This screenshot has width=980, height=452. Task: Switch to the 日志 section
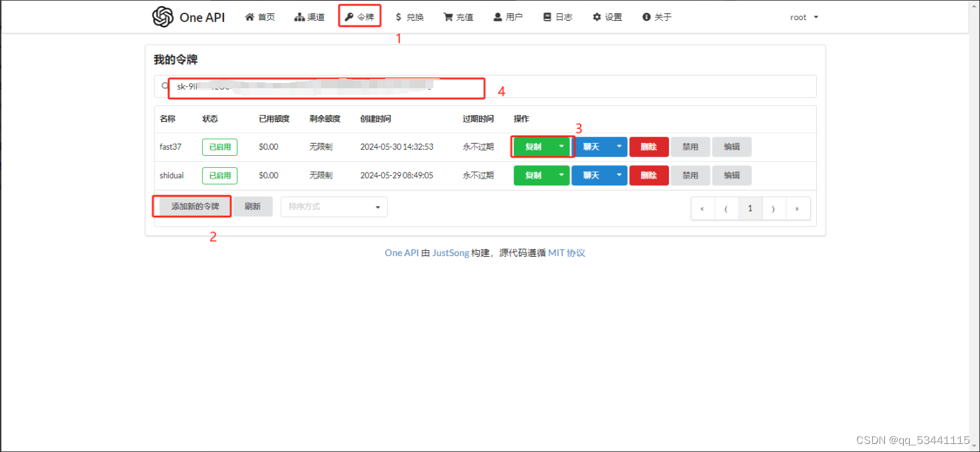pos(558,17)
